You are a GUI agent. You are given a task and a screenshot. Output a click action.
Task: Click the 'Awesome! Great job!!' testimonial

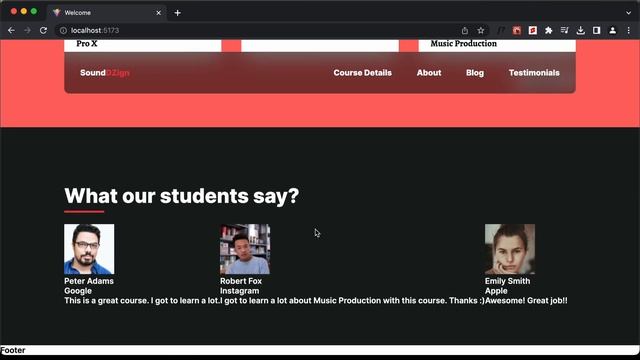point(526,301)
